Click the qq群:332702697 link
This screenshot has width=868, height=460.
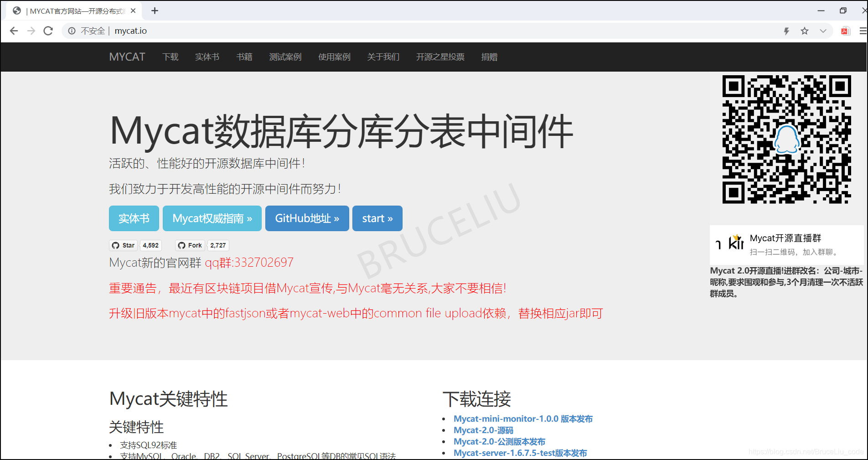click(249, 263)
